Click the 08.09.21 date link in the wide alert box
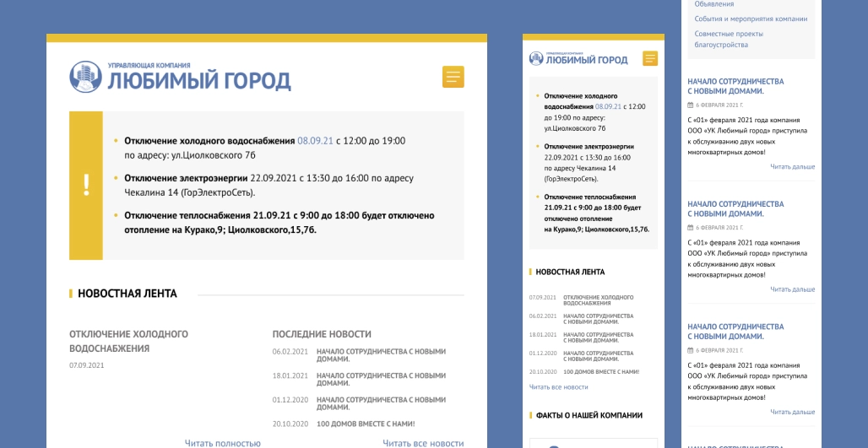This screenshot has height=448, width=868. pyautogui.click(x=315, y=141)
